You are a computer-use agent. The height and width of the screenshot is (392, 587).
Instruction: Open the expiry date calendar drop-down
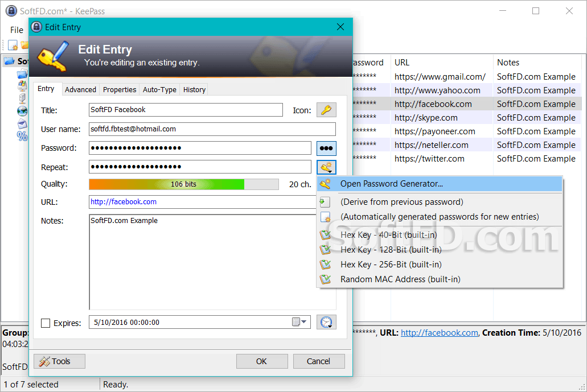point(299,322)
